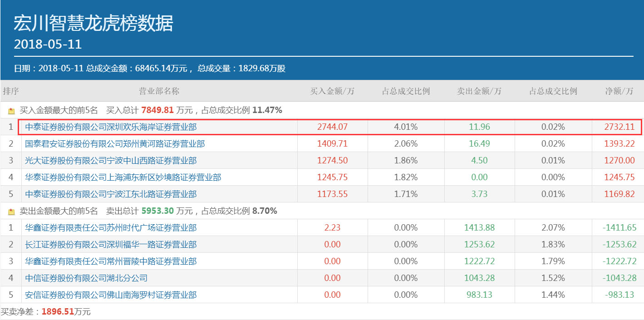Click sell percentage cell 1.83%
This screenshot has width=644, height=320.
(x=553, y=245)
